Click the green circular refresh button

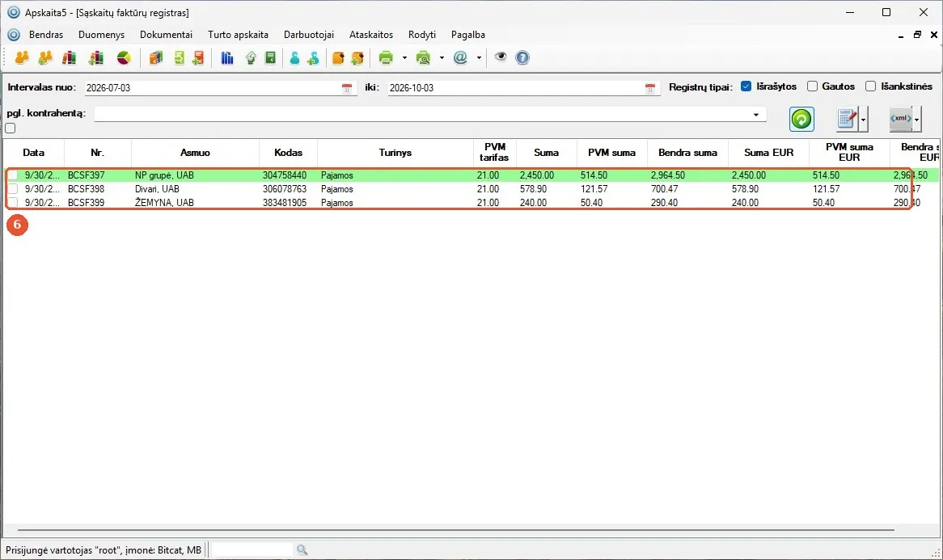[x=801, y=119]
